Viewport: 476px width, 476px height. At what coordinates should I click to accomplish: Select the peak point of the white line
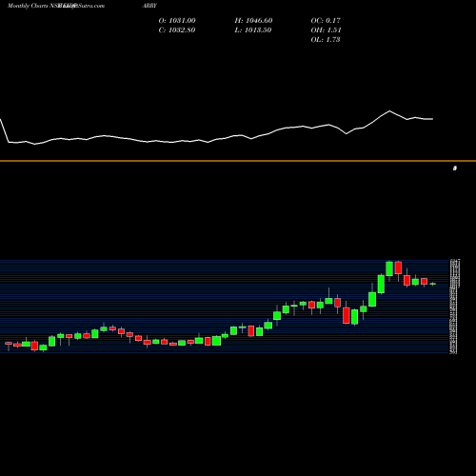point(389,111)
